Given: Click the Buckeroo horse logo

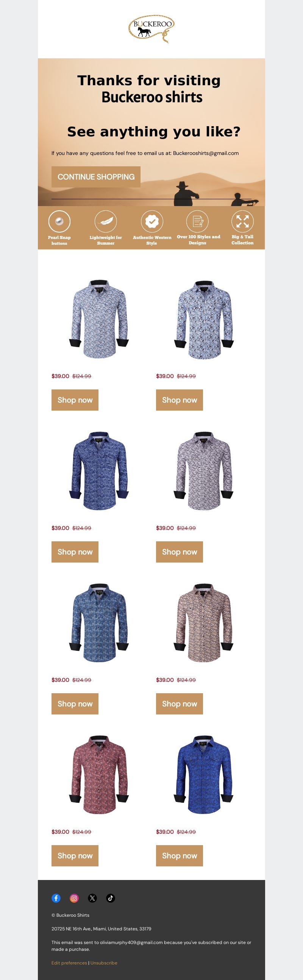Looking at the screenshot, I should [151, 29].
